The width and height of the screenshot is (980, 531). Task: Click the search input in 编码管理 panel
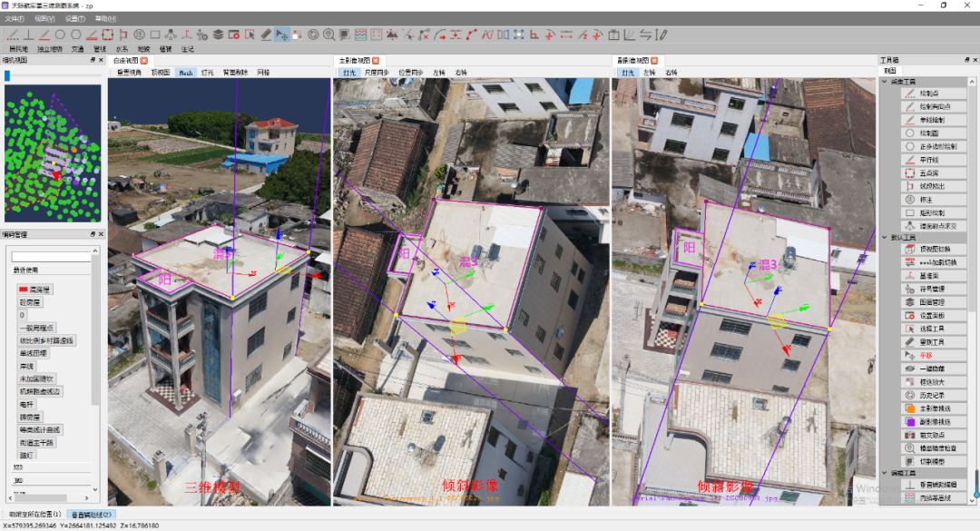coord(51,257)
